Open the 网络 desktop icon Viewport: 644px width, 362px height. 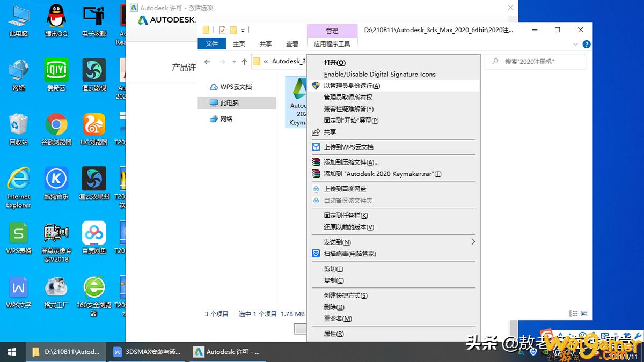pyautogui.click(x=19, y=75)
